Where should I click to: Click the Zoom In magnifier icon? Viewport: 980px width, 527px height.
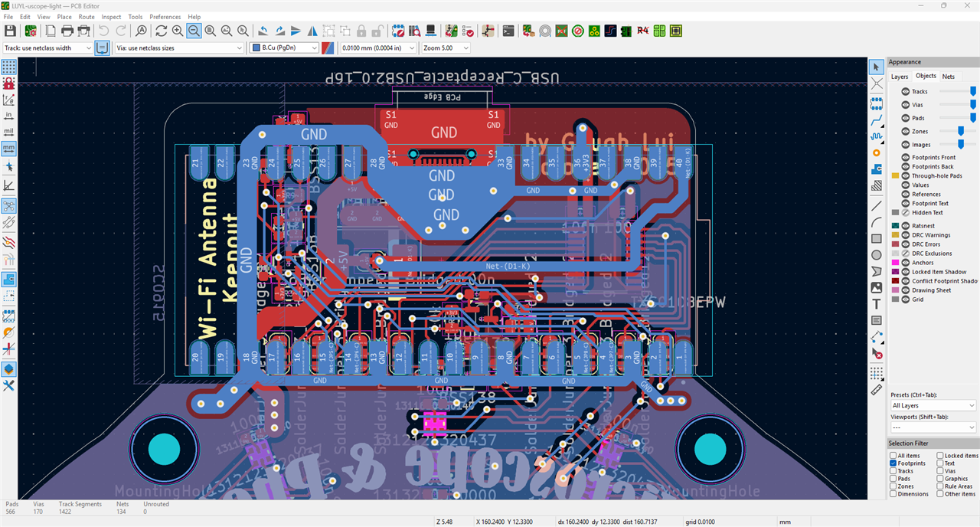point(178,31)
